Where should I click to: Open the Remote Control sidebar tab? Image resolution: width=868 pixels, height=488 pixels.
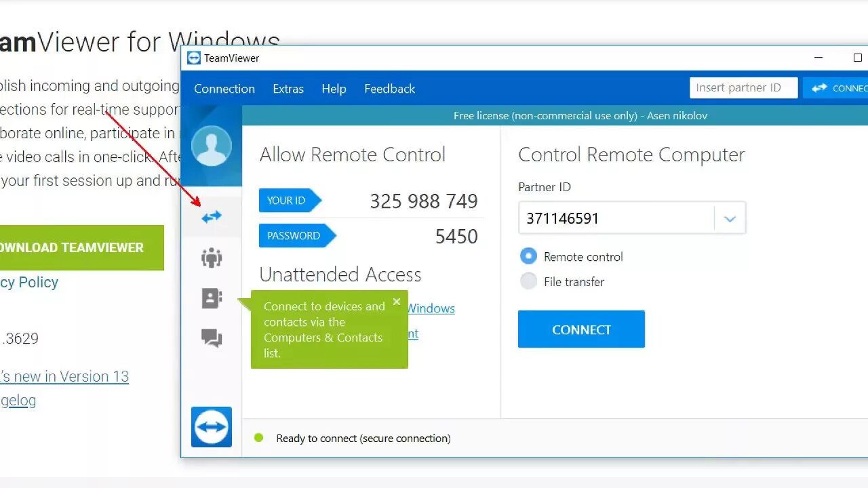(x=212, y=217)
